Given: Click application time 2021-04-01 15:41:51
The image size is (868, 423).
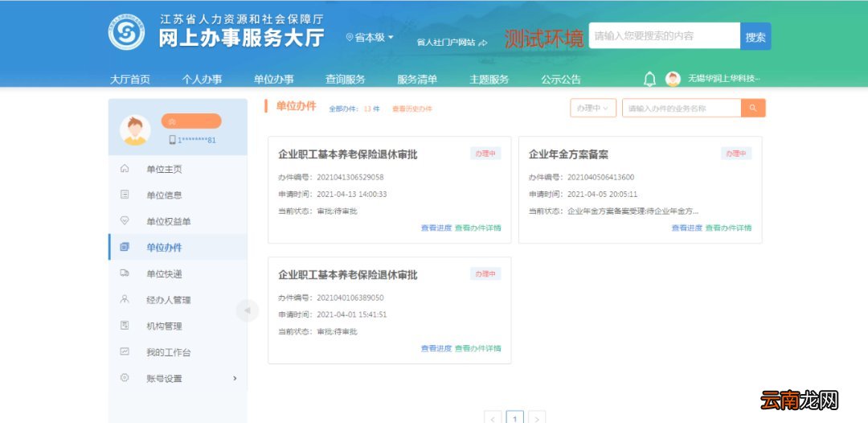Looking at the screenshot, I should 351,314.
